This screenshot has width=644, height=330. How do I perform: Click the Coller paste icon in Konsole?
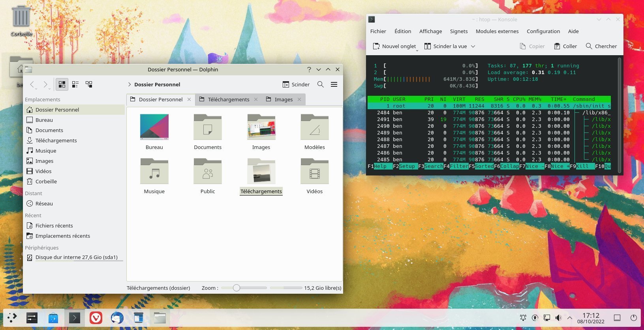pyautogui.click(x=557, y=46)
